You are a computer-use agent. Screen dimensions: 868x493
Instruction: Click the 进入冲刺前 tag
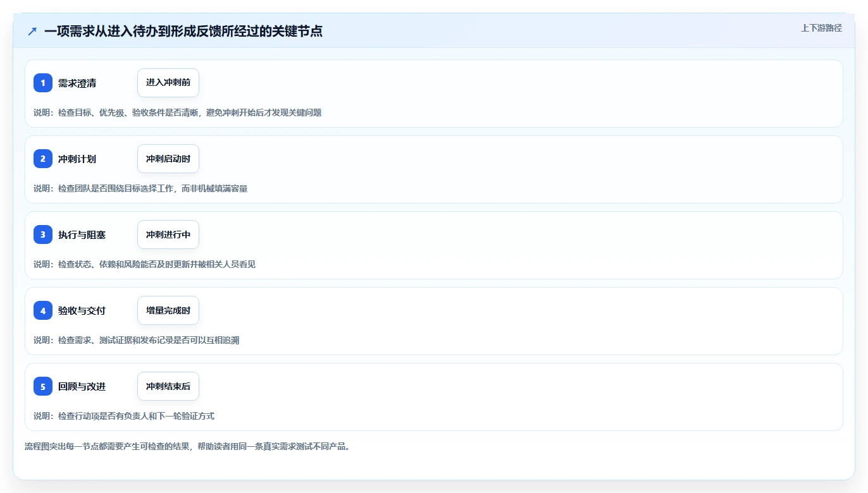click(168, 83)
